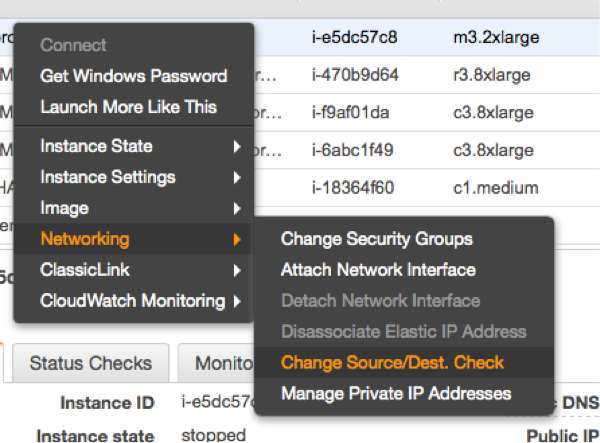Click the arrow next to Networking
The width and height of the screenshot is (600, 443).
(x=236, y=239)
